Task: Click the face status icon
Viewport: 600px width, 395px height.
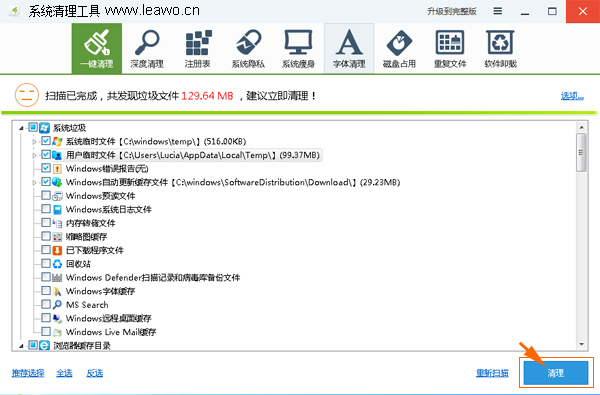Action: tap(27, 95)
